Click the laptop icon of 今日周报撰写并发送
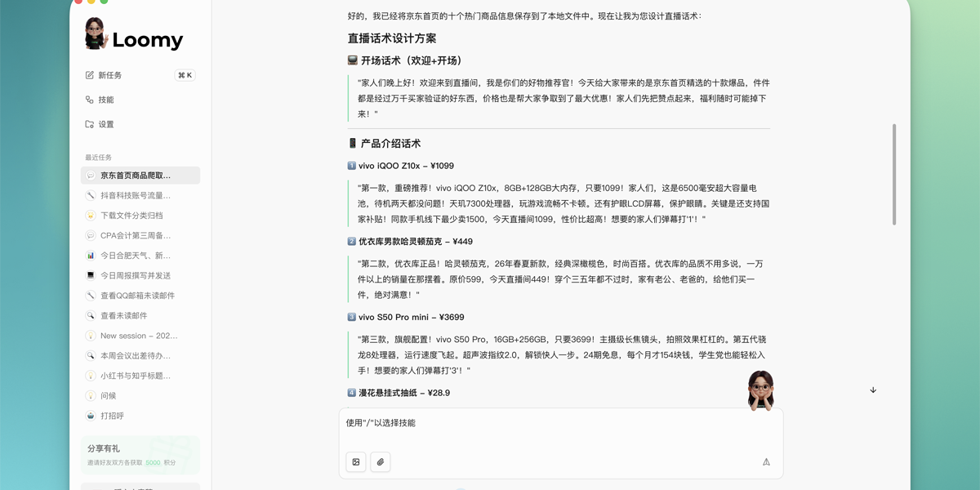 click(x=91, y=275)
